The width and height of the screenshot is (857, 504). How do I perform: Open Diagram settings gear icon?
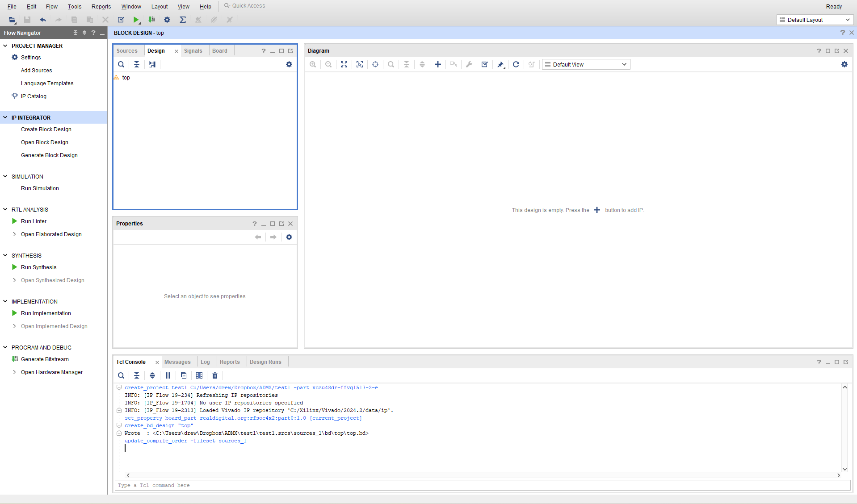[x=844, y=64]
